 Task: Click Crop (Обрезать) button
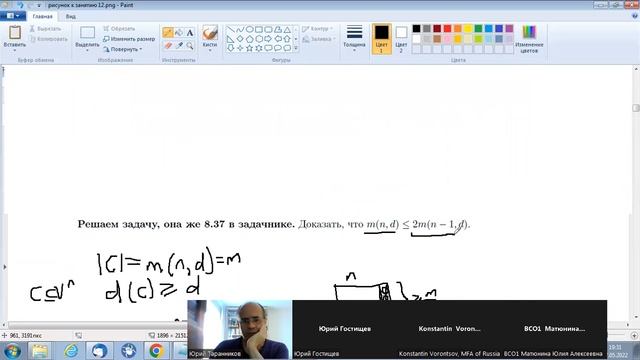point(119,29)
